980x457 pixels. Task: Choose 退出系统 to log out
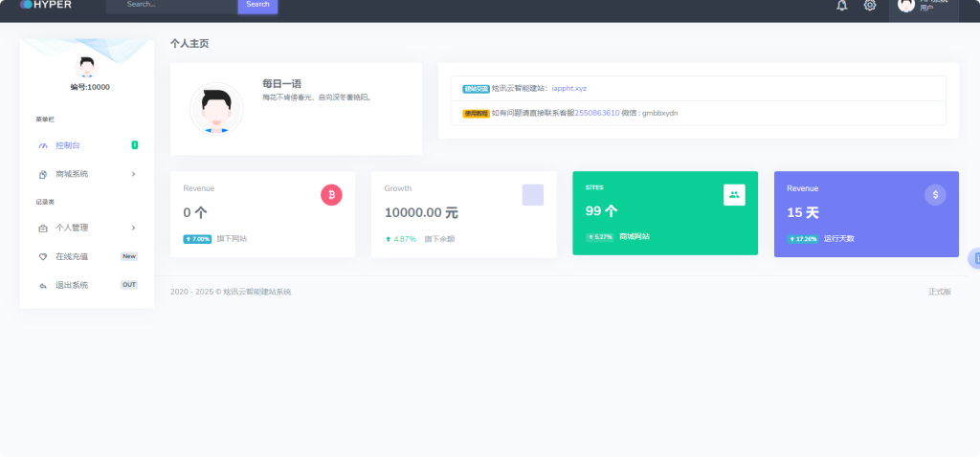[x=72, y=285]
